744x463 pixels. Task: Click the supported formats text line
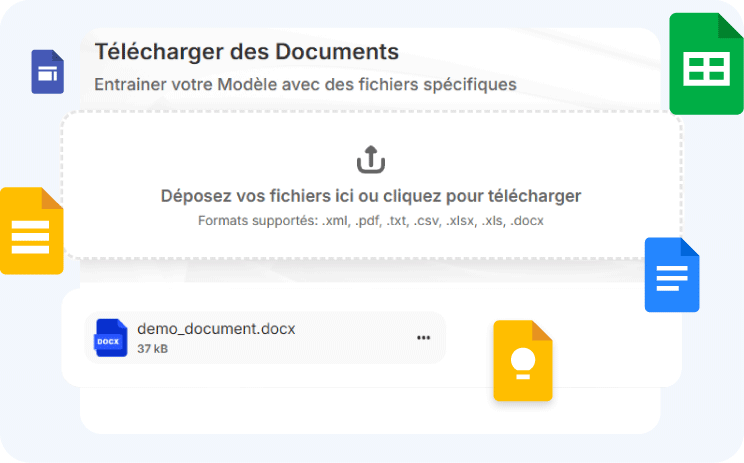(x=371, y=221)
